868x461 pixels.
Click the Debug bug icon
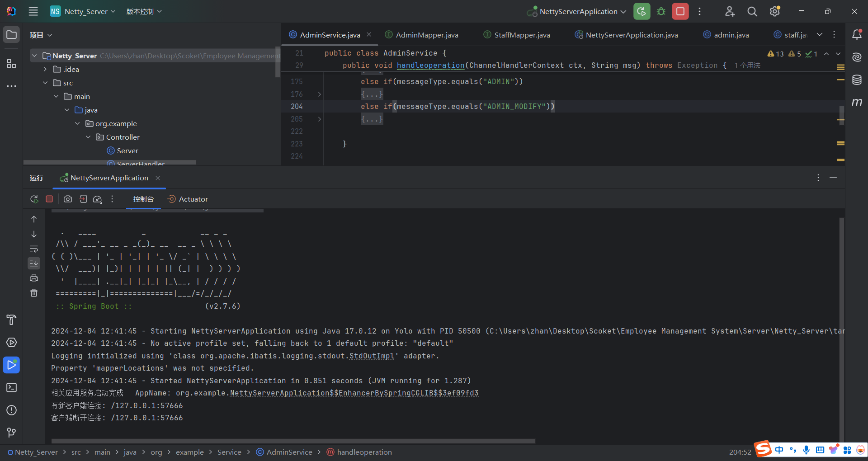[661, 11]
